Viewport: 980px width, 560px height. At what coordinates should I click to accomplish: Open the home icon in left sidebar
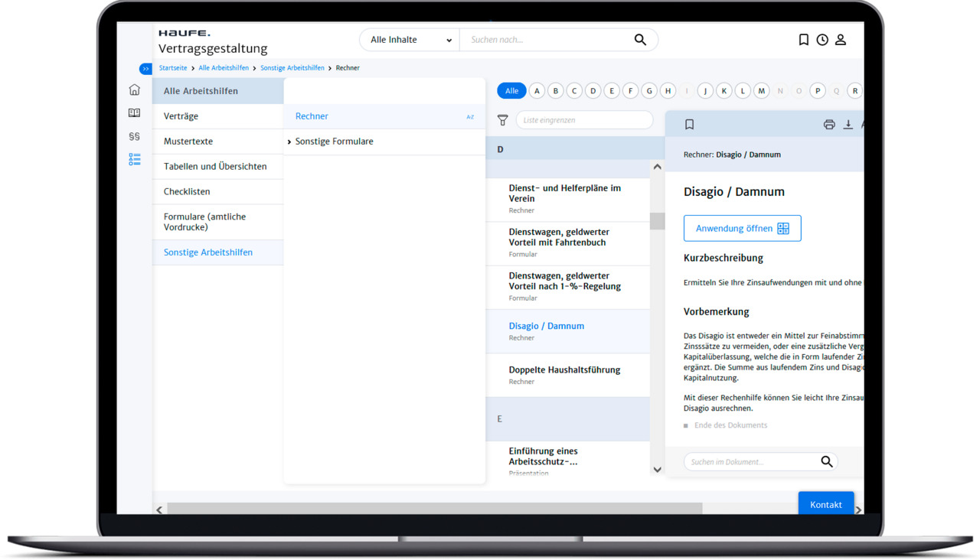pos(134,90)
